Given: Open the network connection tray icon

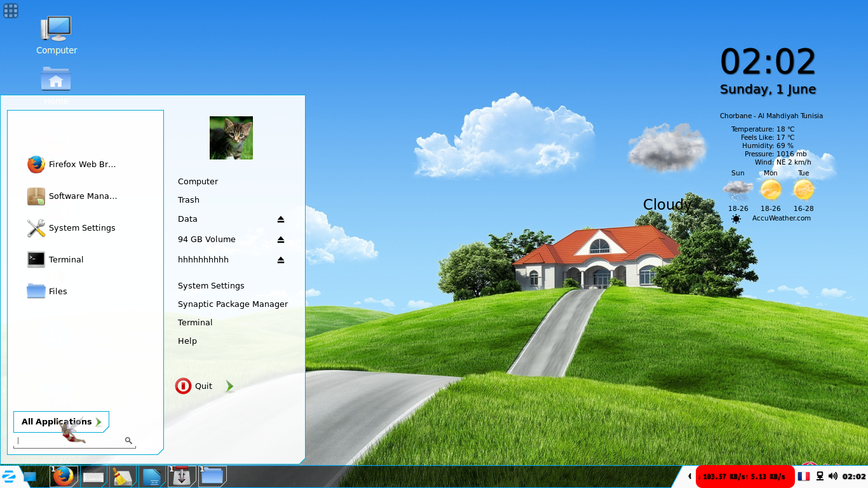Looking at the screenshot, I should 820,476.
